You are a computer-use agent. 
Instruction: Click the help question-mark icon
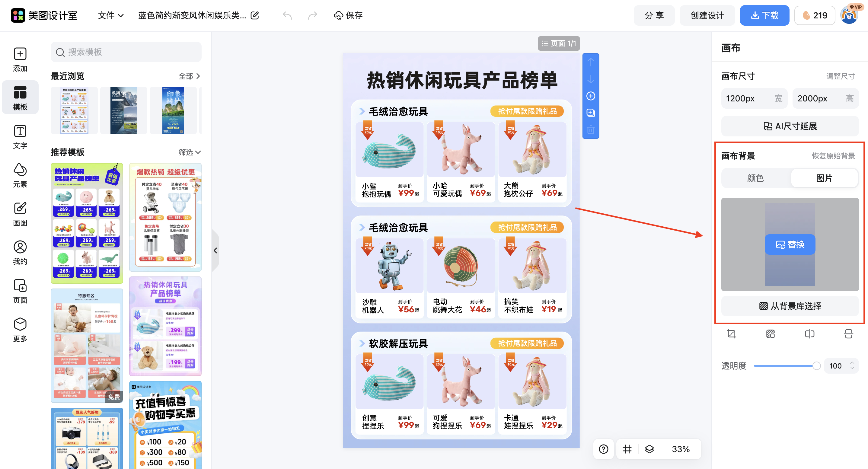click(603, 449)
